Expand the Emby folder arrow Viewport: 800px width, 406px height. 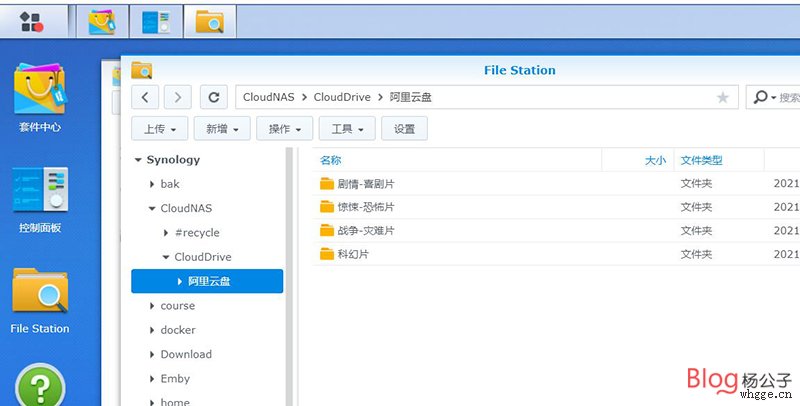click(152, 379)
